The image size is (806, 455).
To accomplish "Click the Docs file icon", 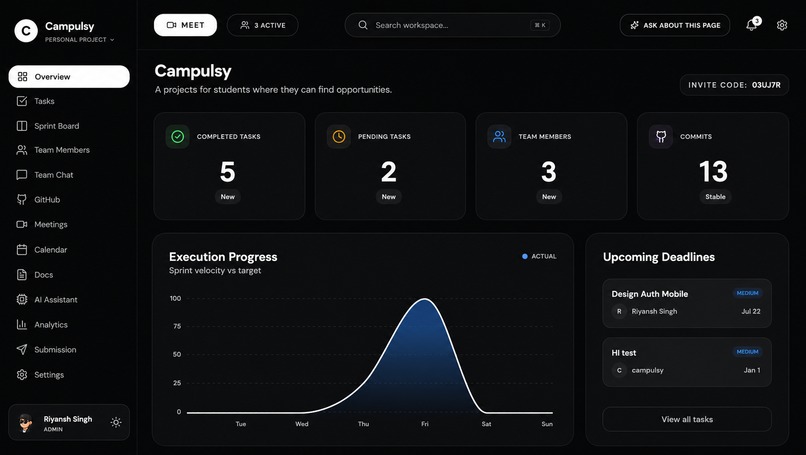I will tap(22, 275).
